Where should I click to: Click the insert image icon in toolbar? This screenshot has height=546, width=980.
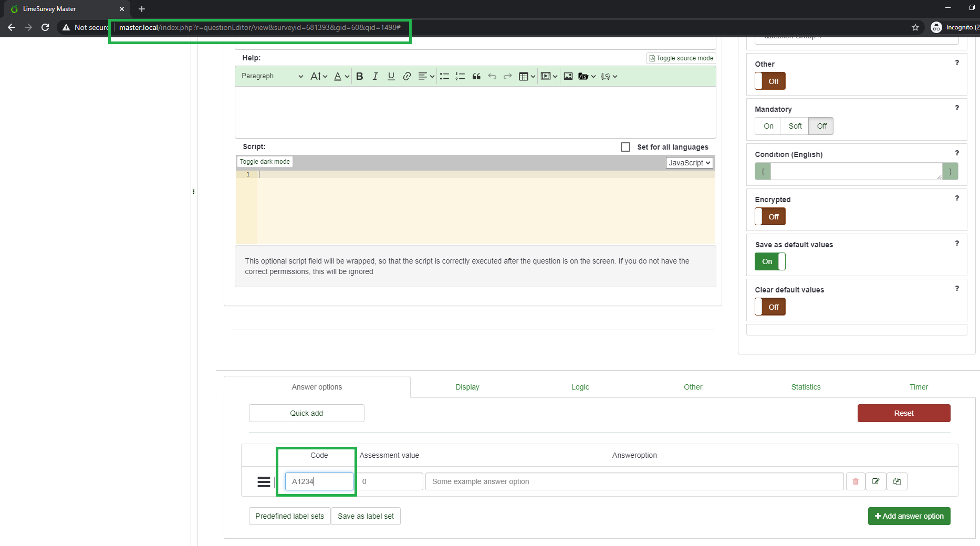[568, 76]
